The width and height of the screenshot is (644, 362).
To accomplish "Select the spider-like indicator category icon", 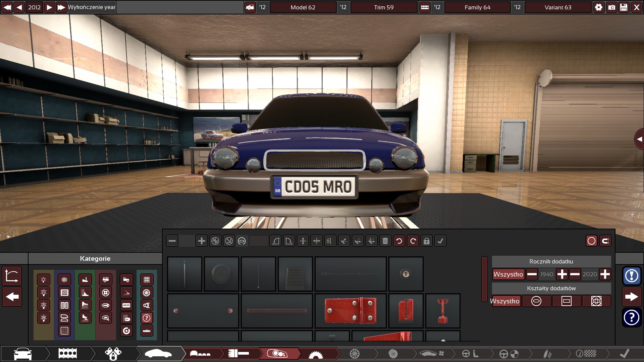I will pyautogui.click(x=64, y=280).
